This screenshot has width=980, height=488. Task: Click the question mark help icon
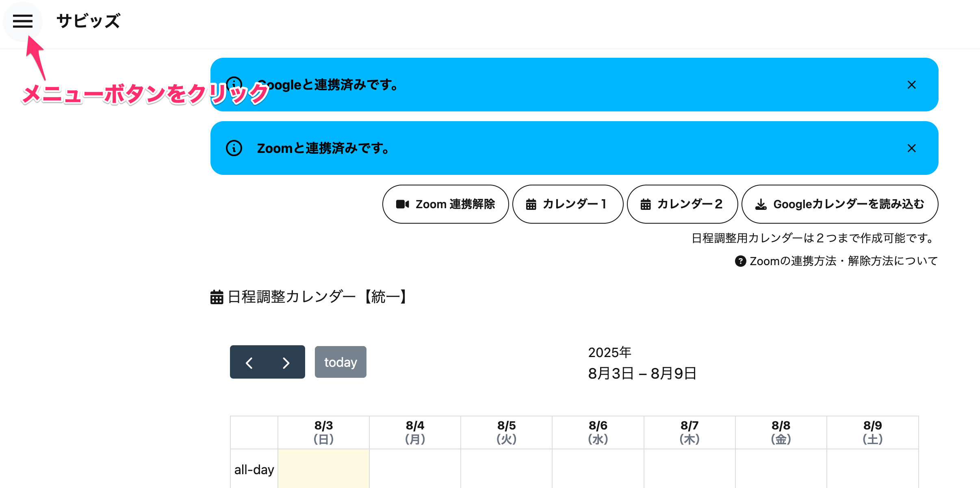[740, 261]
